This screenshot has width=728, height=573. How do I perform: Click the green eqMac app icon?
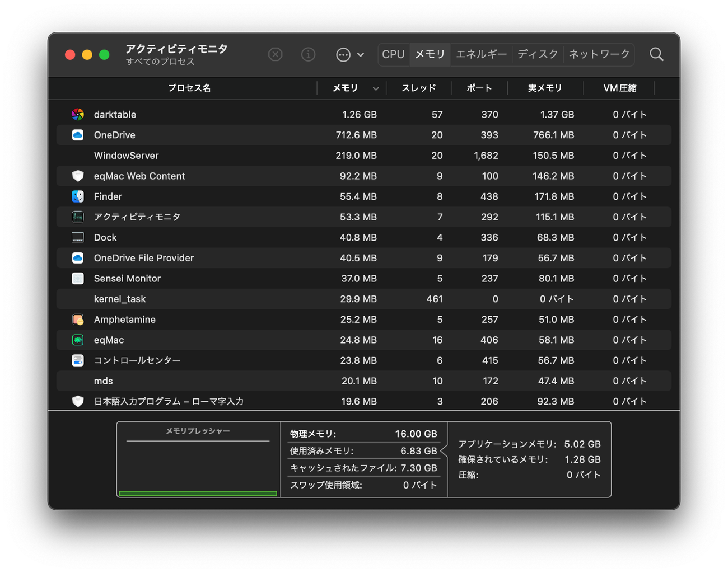pos(78,340)
